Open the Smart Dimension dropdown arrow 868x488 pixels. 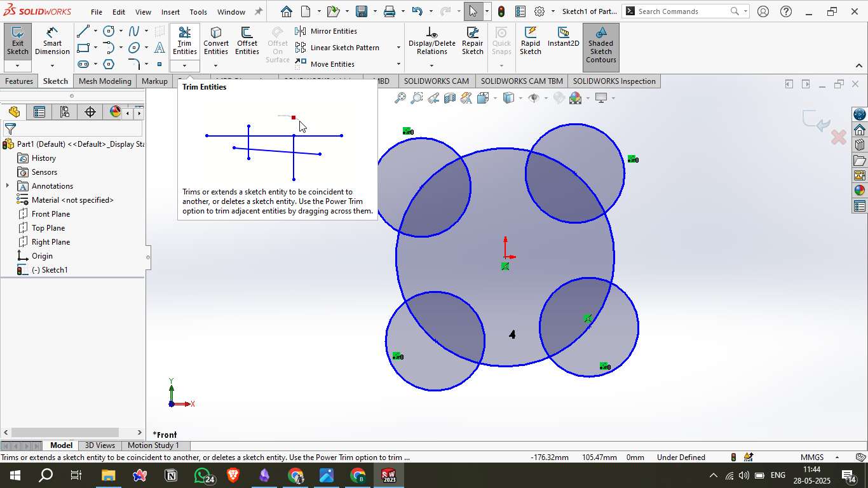52,65
